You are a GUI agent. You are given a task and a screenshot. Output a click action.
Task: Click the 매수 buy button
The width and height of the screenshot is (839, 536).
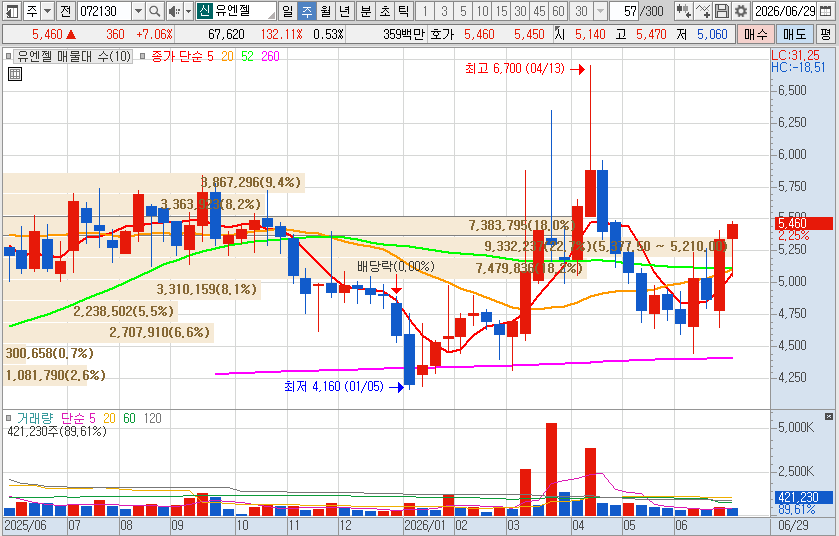[756, 35]
